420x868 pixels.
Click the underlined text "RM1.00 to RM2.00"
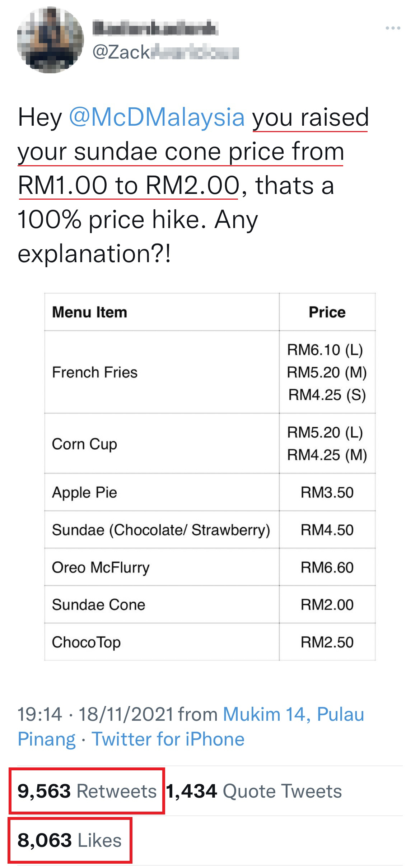coord(129,186)
